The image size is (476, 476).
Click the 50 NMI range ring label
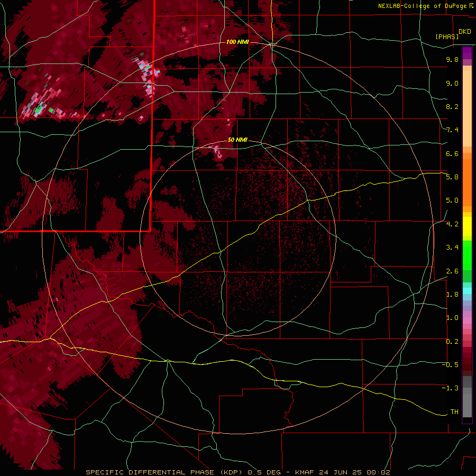pyautogui.click(x=237, y=140)
